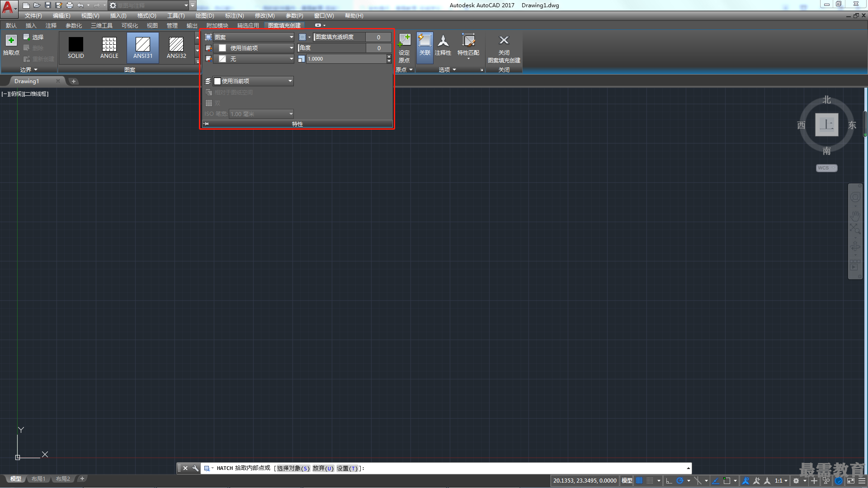Click the hatch color white swatch

point(222,48)
